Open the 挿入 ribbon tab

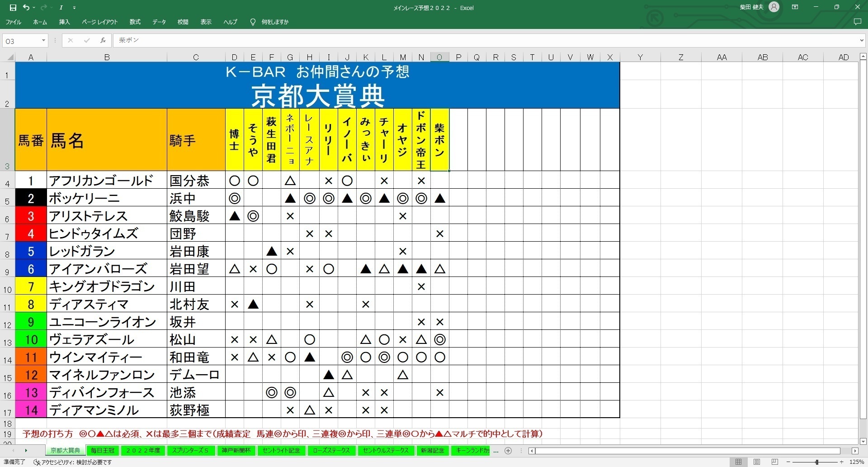(64, 22)
